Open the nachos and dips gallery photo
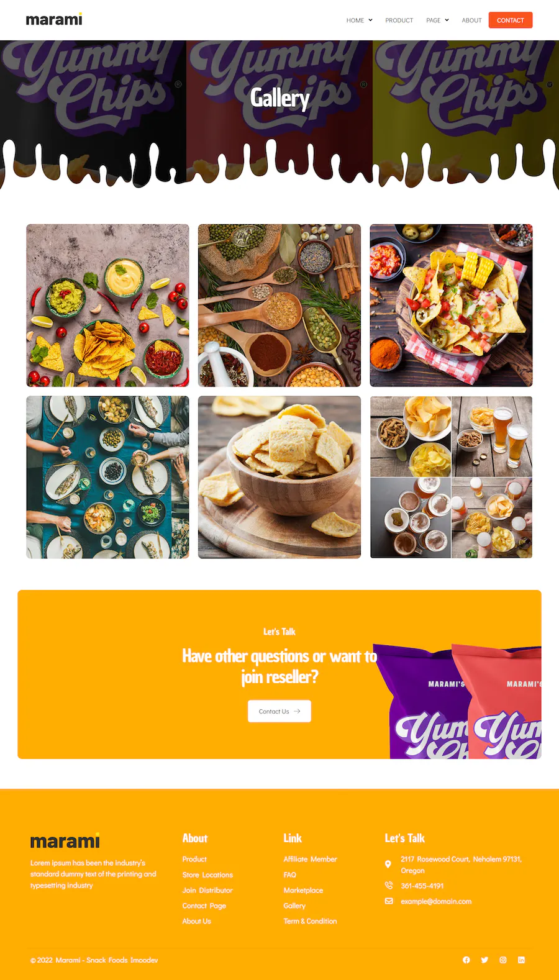The width and height of the screenshot is (559, 980). (x=107, y=306)
